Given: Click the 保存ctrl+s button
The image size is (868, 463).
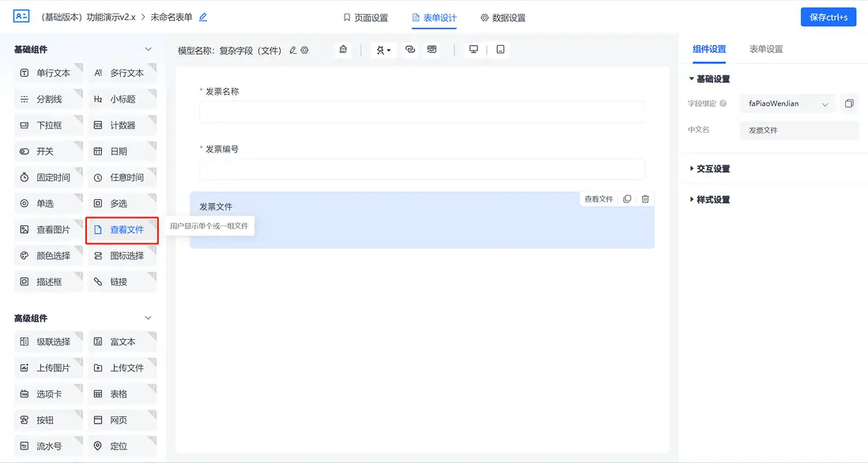Looking at the screenshot, I should tap(828, 17).
